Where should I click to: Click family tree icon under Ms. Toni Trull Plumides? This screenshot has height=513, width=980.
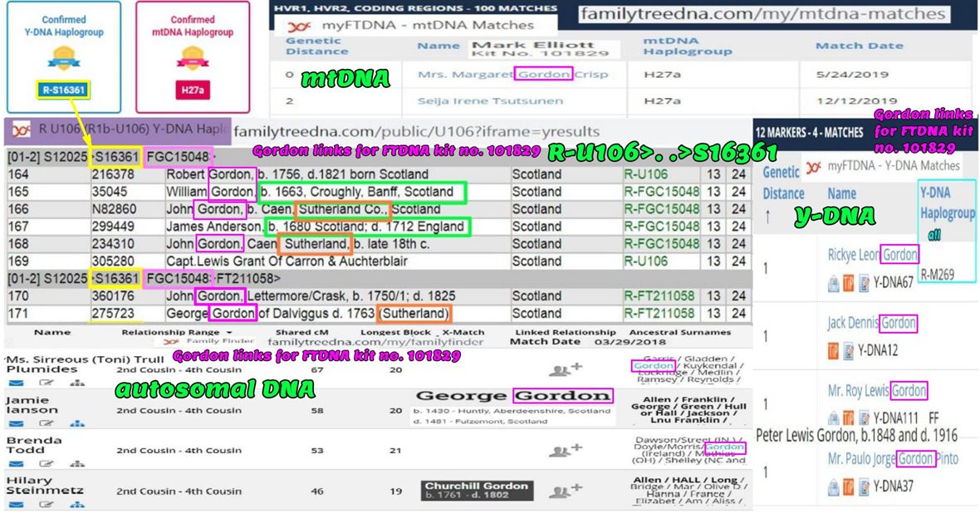(77, 383)
